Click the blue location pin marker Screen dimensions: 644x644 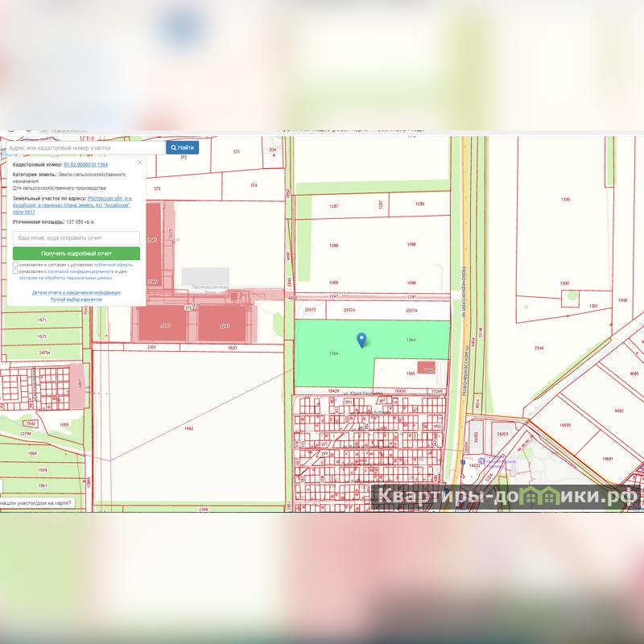point(362,339)
